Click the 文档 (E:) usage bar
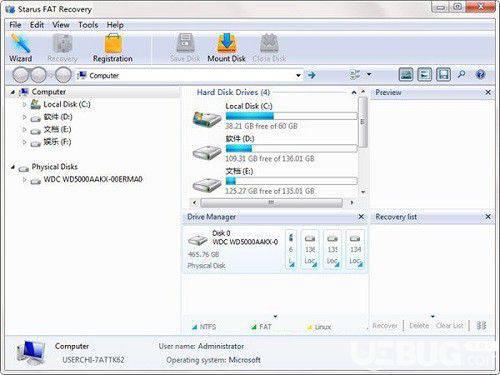 [291, 181]
